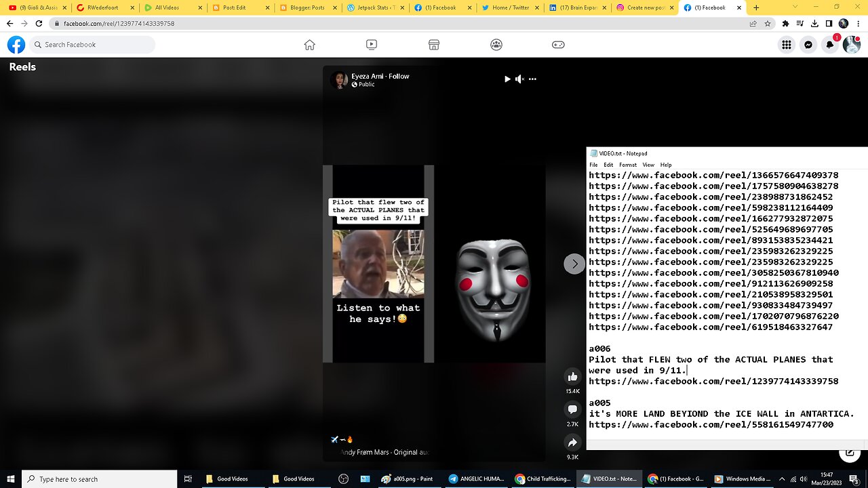The width and height of the screenshot is (868, 488).
Task: Like the reel with thumbs up
Action: (572, 377)
